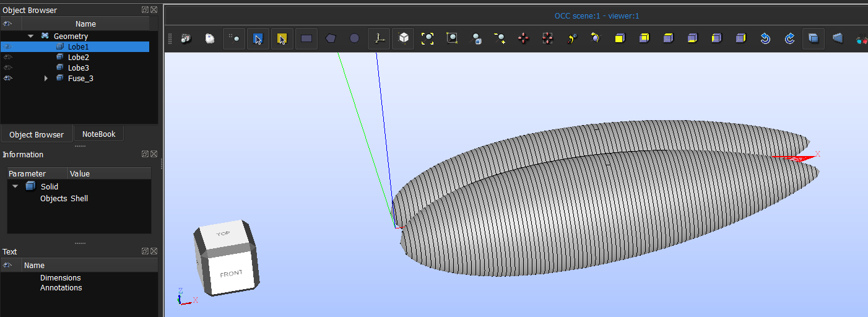
Task: Click the Fit All toolbar icon
Action: pyautogui.click(x=428, y=38)
